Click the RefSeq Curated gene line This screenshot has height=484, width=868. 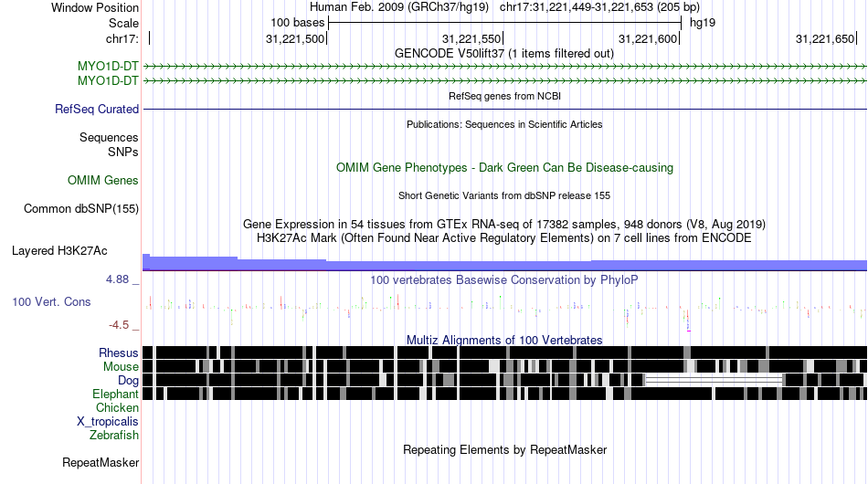tap(504, 109)
